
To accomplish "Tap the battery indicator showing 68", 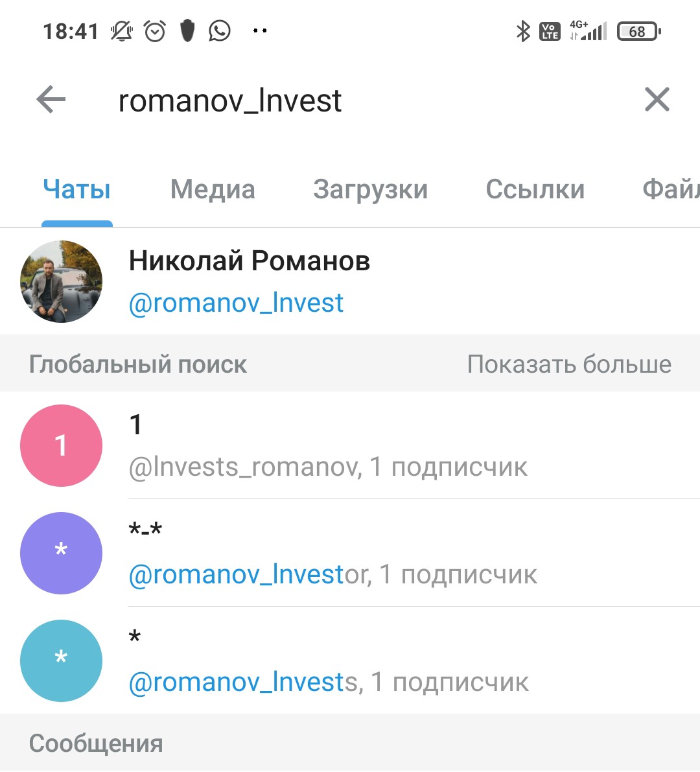I will pos(638,32).
